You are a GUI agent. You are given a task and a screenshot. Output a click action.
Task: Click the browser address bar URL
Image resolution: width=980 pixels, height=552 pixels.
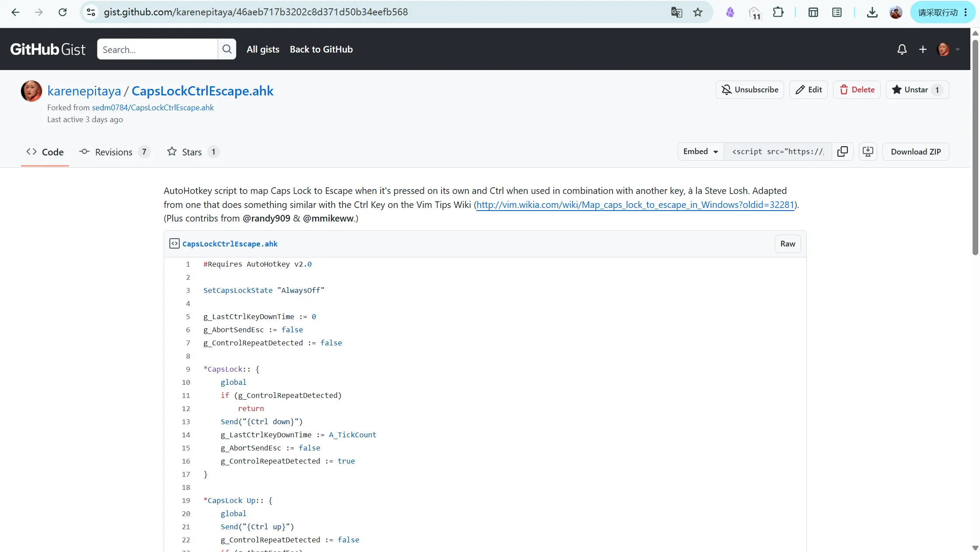[256, 12]
